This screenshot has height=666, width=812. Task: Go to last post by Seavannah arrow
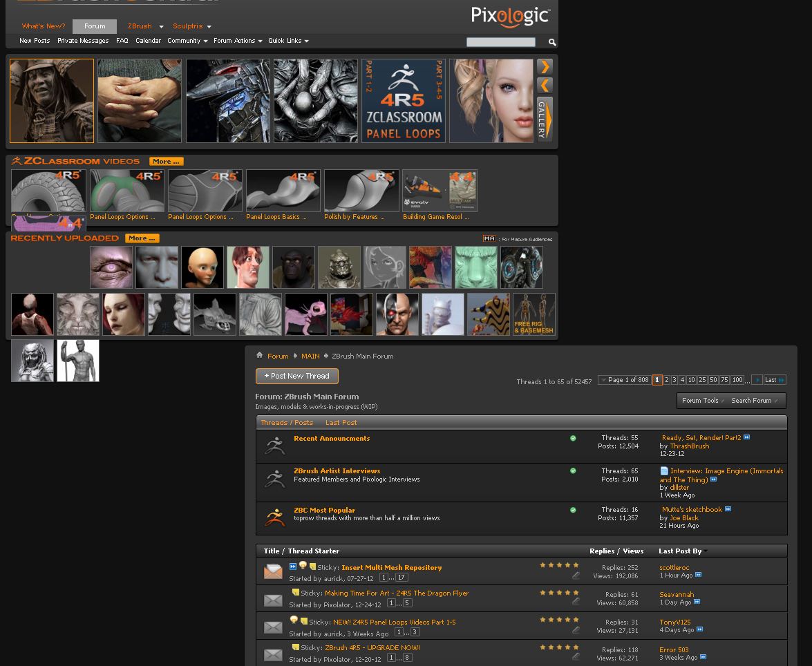[697, 602]
